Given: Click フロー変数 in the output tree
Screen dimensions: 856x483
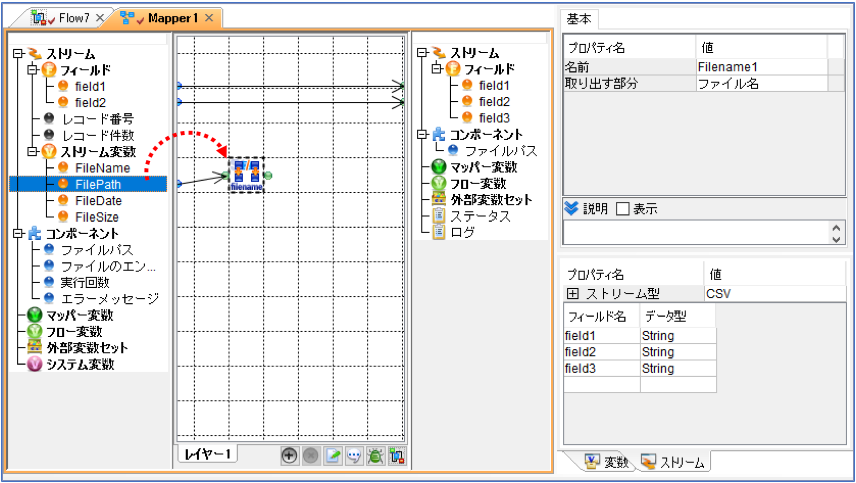Looking at the screenshot, I should click(x=478, y=183).
